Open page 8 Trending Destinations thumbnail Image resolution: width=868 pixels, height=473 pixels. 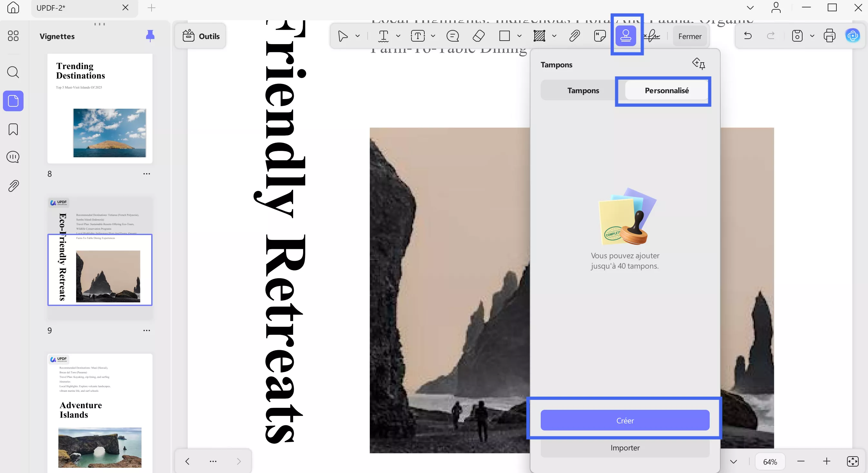[x=100, y=108]
